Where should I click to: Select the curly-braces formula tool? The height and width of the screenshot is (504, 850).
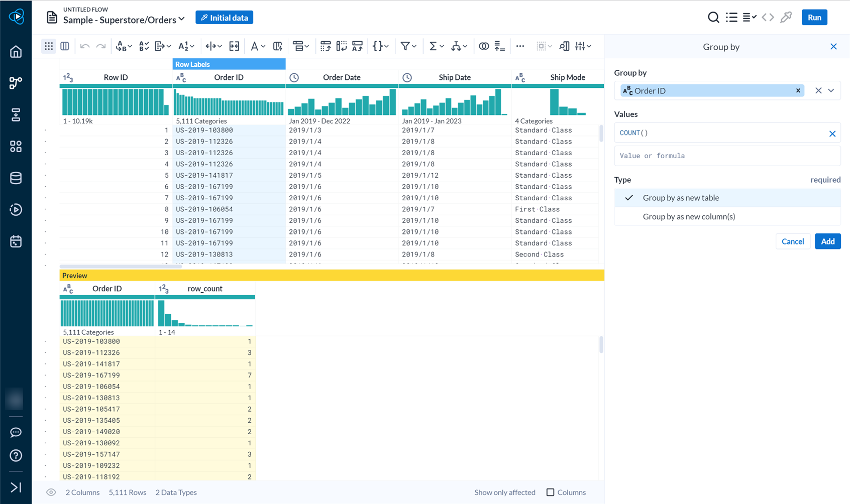click(x=378, y=46)
